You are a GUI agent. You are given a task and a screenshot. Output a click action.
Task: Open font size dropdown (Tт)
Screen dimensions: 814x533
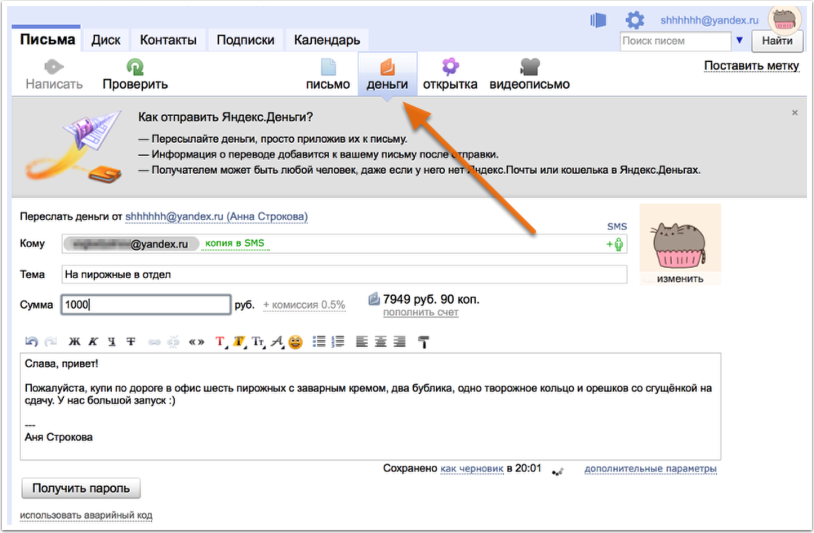[x=258, y=341]
